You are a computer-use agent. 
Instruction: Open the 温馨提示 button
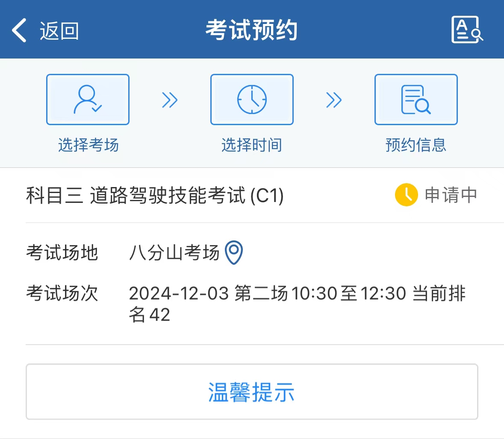(x=252, y=392)
